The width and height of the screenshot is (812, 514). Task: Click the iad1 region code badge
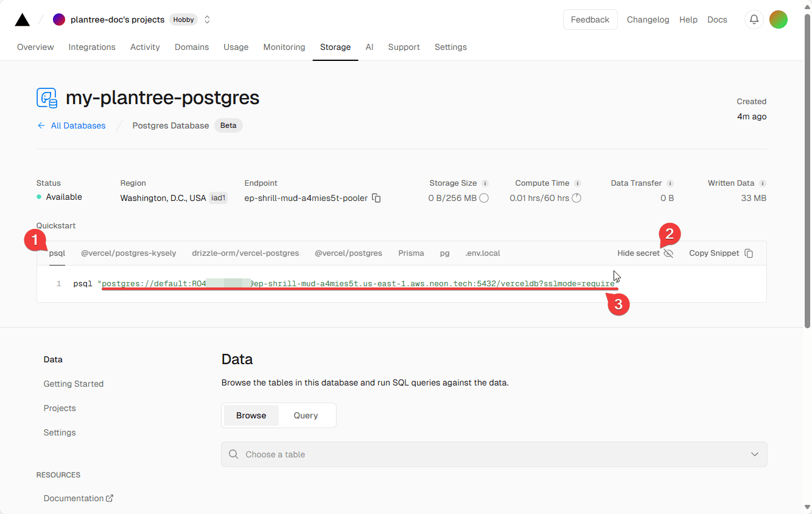tap(218, 198)
